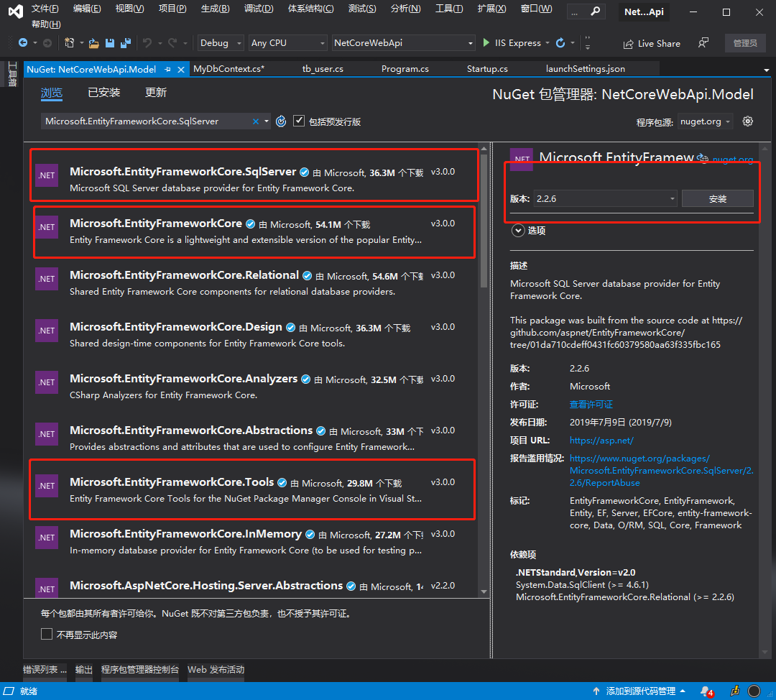Viewport: 776px width, 700px height.
Task: Open the 调试(D) menu
Action: click(259, 9)
